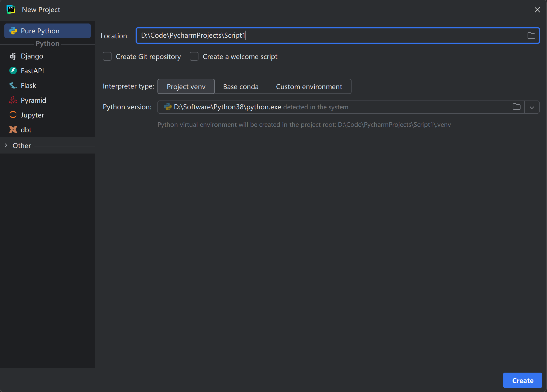Choose Pyramid project type
The image size is (547, 392).
(48, 100)
